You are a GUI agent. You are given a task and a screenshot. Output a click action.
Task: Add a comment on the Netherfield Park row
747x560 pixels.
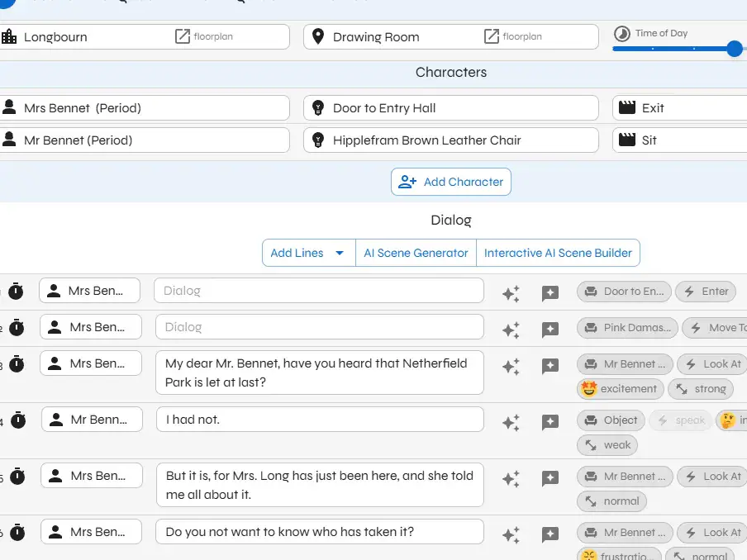(x=550, y=366)
